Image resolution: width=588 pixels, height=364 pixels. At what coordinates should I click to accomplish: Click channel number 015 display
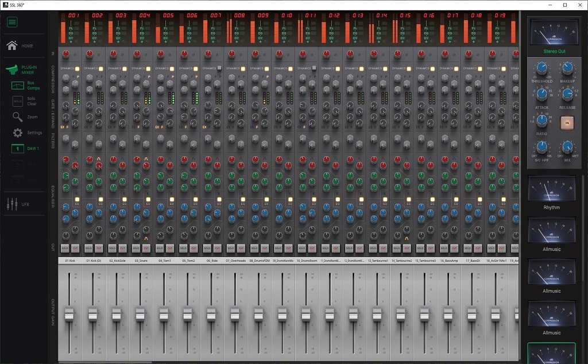(x=405, y=16)
